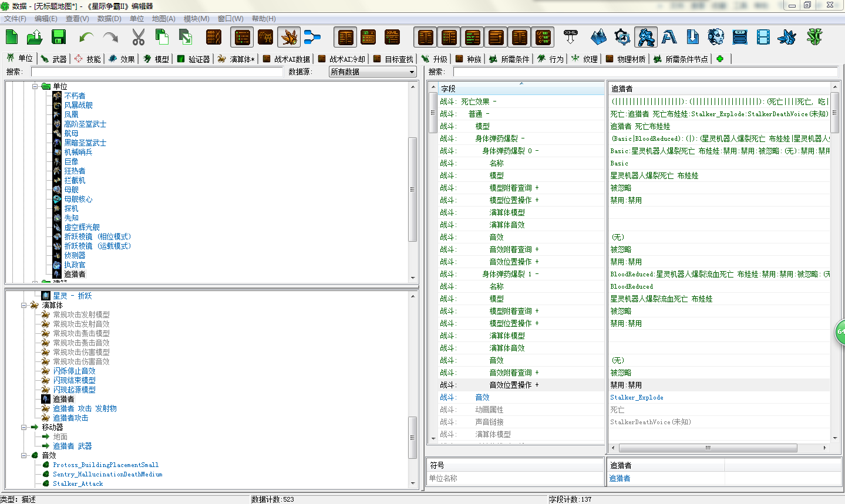Click the horizontal scrollbar in value pane
845x504 pixels.
pos(708,448)
